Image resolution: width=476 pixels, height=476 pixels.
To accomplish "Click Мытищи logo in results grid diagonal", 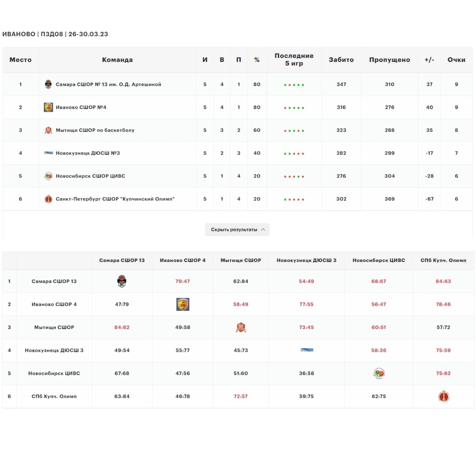I will 241,327.
